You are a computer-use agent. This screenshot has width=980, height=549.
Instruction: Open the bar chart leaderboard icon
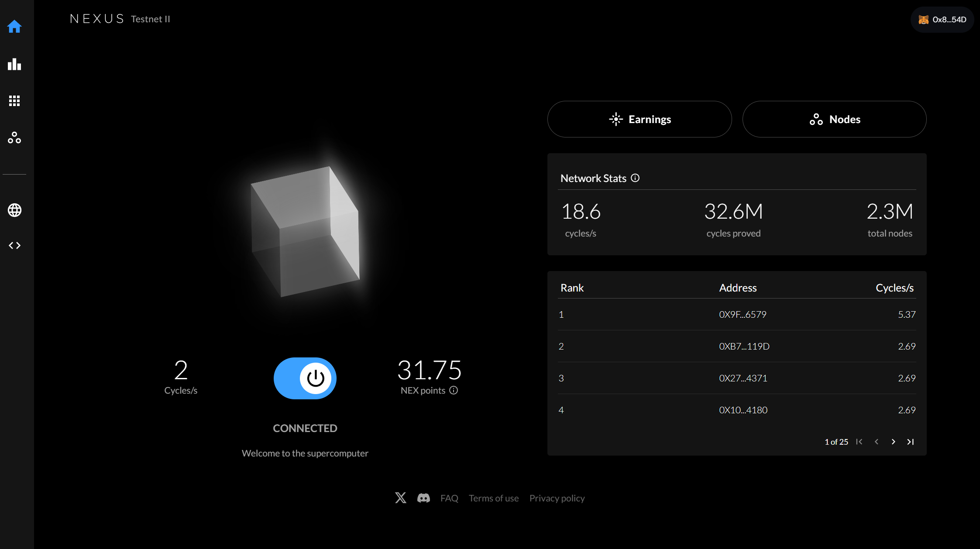[x=14, y=64]
